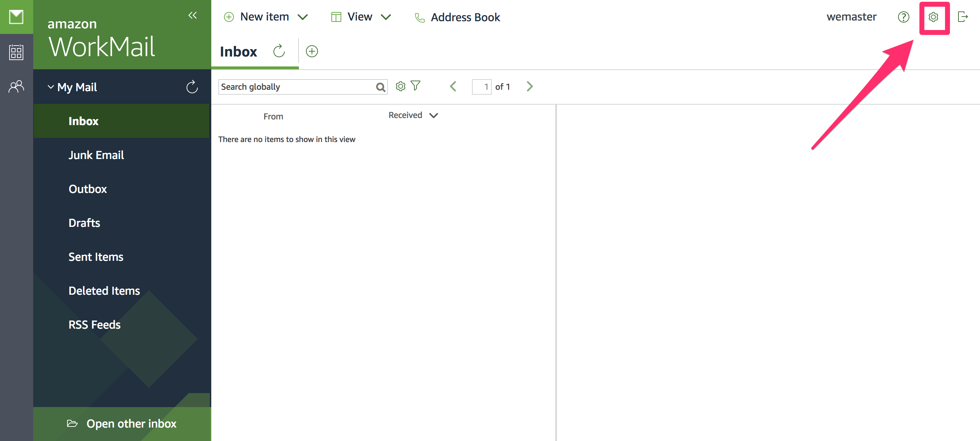980x441 pixels.
Task: Open the filter funnel icon
Action: [x=415, y=86]
